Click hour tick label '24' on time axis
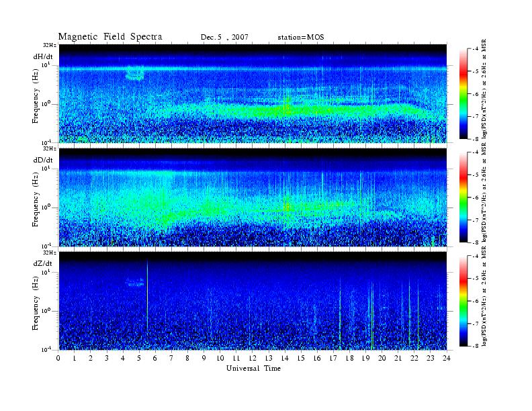This screenshot has width=532, height=411. [447, 358]
